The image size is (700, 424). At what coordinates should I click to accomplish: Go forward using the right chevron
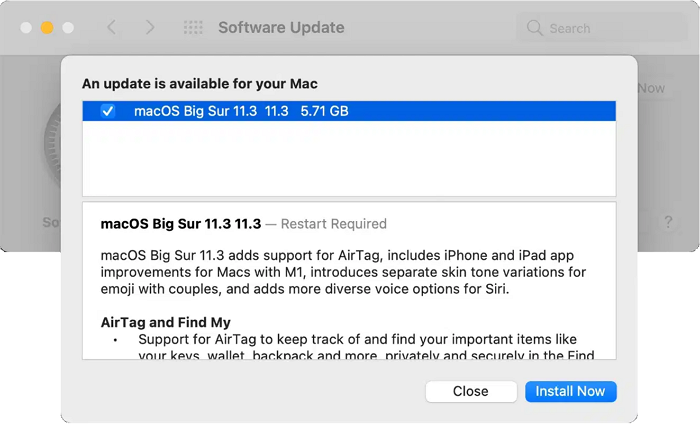point(150,28)
